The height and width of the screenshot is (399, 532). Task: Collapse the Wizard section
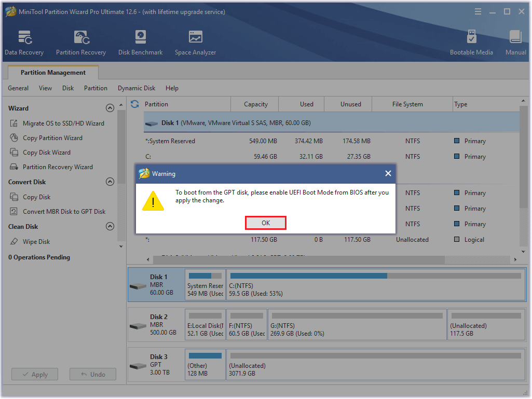tap(110, 108)
